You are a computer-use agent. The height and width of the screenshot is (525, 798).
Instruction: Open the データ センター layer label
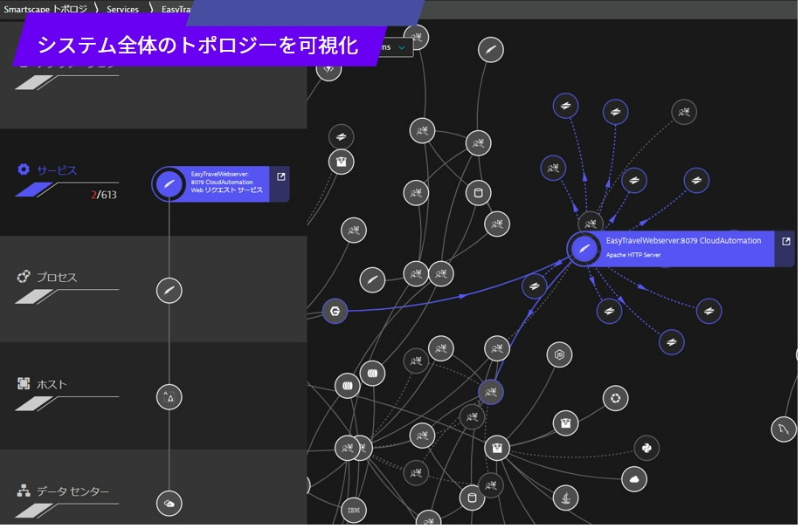pos(73,491)
